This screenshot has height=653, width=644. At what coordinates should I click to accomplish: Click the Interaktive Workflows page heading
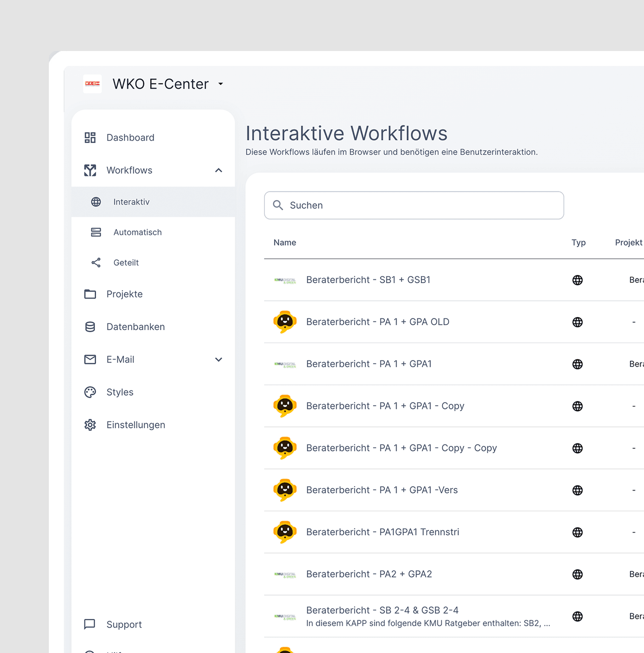[x=346, y=133]
